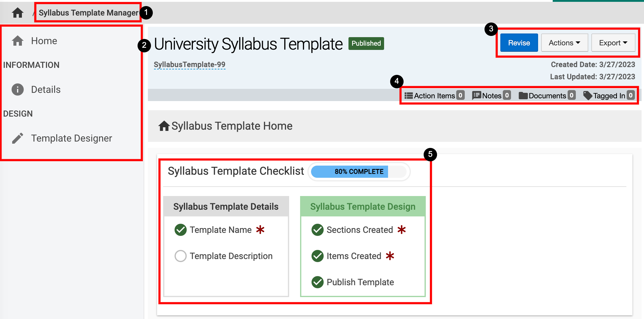Click the Template Designer pencil icon

pos(18,138)
